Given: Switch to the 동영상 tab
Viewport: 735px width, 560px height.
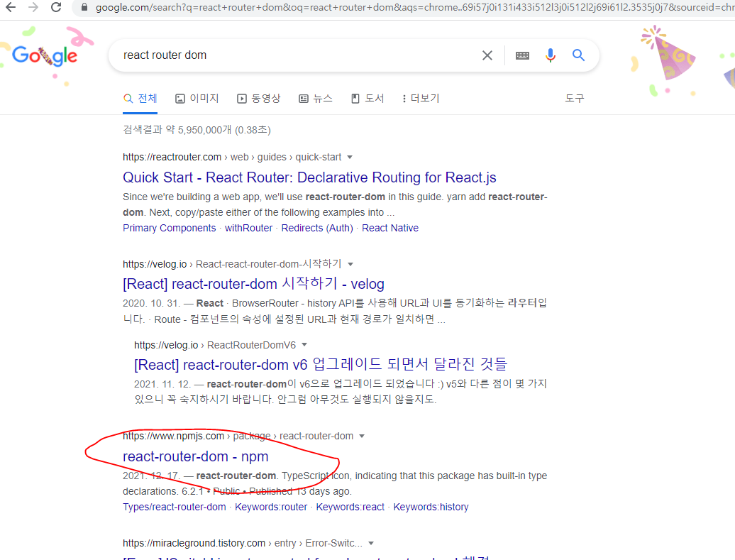Looking at the screenshot, I should pos(259,99).
